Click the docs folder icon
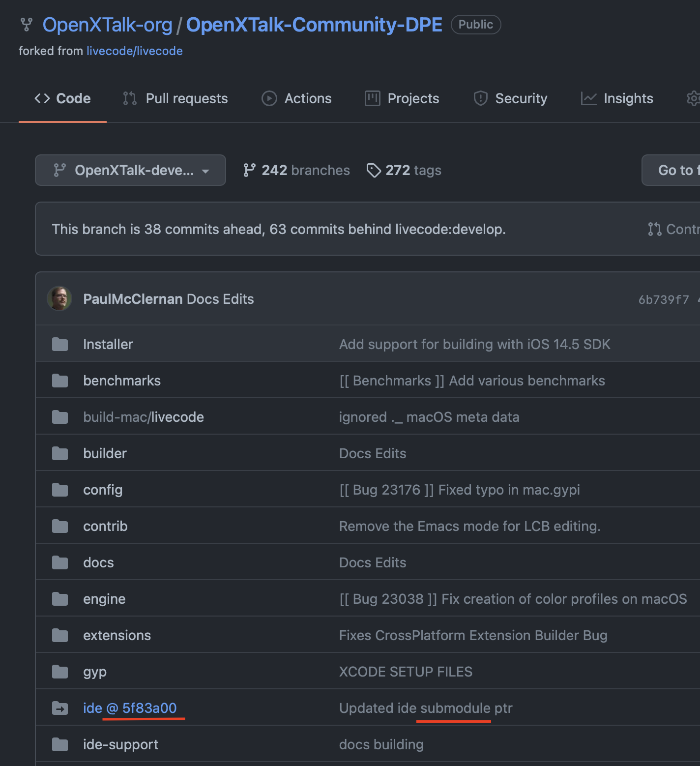The height and width of the screenshot is (766, 700). (60, 562)
